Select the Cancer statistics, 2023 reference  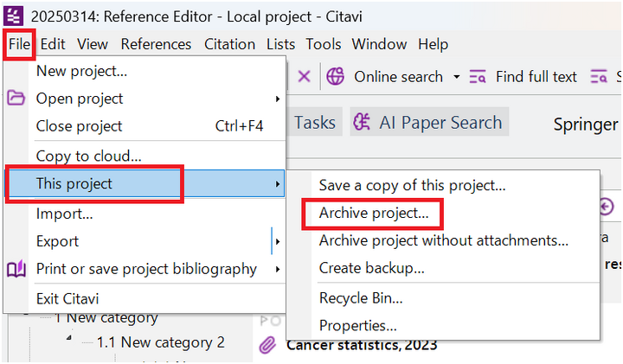362,345
